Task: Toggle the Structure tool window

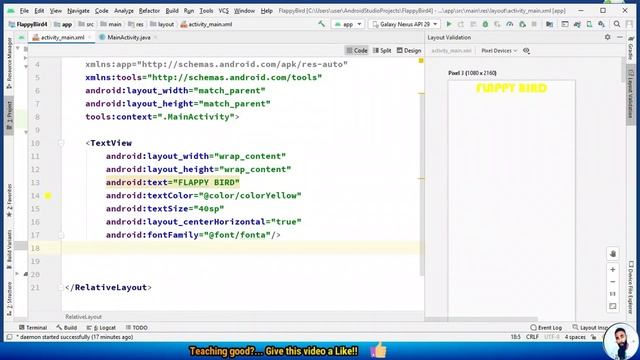Action: [9, 298]
